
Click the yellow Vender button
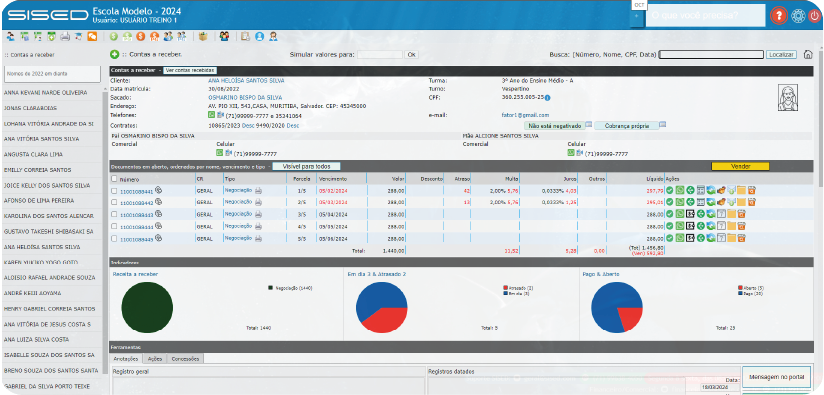pyautogui.click(x=740, y=166)
